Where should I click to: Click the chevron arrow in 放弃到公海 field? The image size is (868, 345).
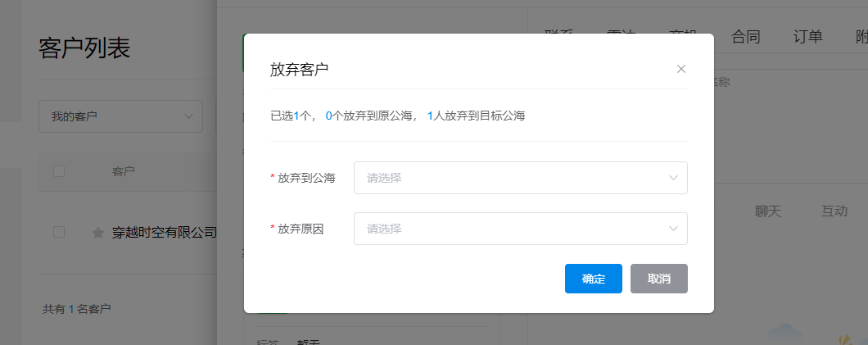673,178
